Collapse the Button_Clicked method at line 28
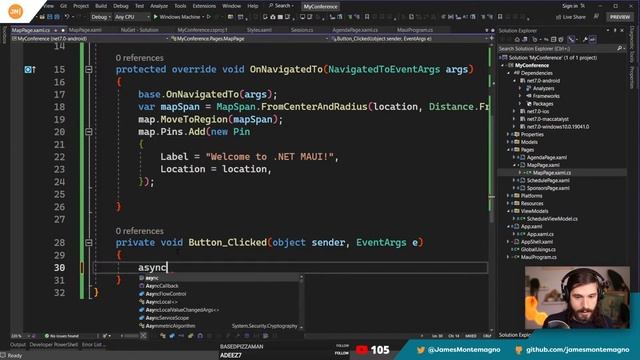The height and width of the screenshot is (360, 640). pos(89,243)
